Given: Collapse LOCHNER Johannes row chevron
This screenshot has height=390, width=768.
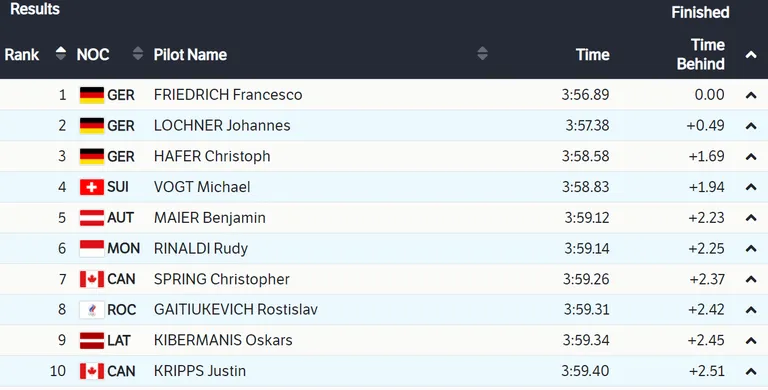Looking at the screenshot, I should point(751,126).
